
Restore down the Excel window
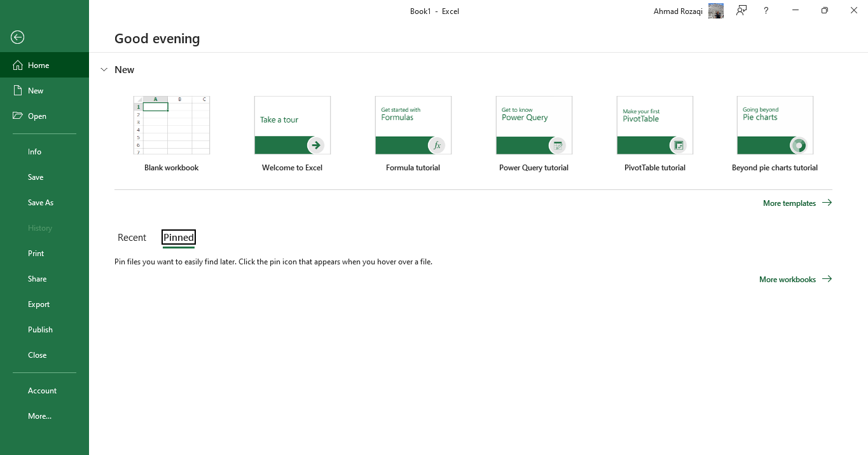tap(825, 10)
